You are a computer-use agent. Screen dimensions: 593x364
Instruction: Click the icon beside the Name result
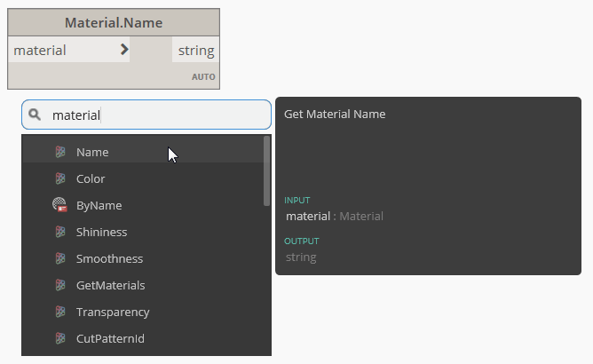(x=60, y=152)
